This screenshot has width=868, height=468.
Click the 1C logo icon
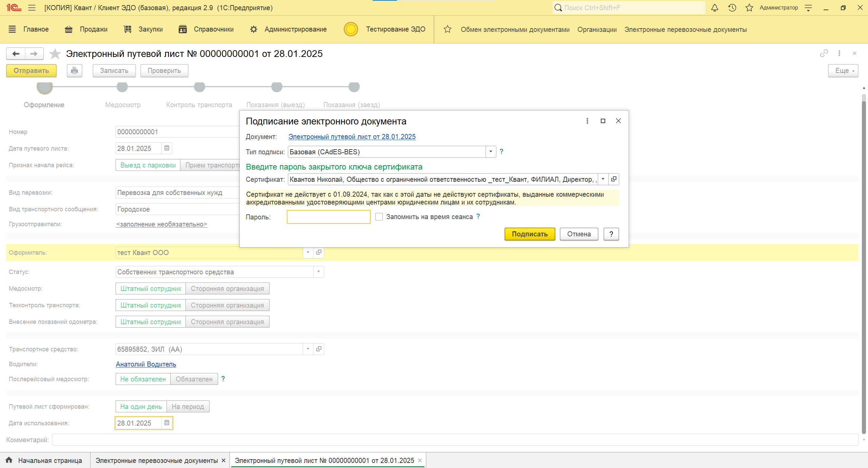pyautogui.click(x=14, y=8)
